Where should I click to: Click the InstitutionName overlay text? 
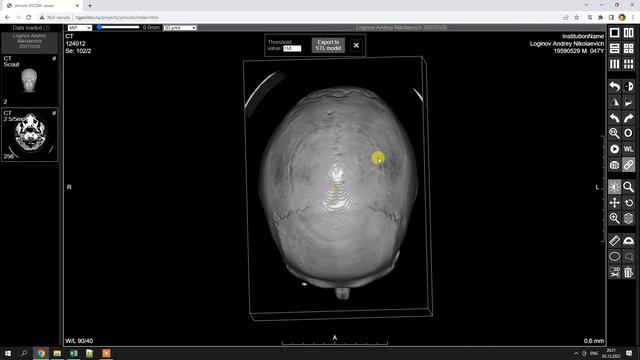coord(583,36)
